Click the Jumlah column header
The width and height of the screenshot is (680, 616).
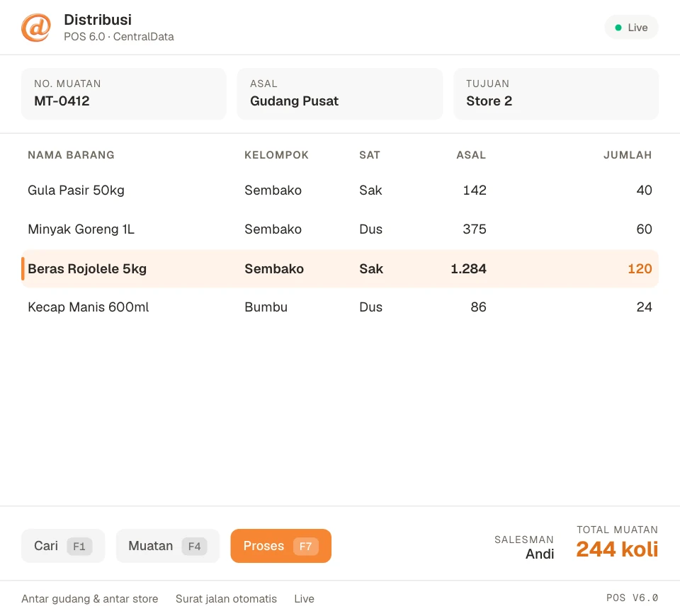628,155
